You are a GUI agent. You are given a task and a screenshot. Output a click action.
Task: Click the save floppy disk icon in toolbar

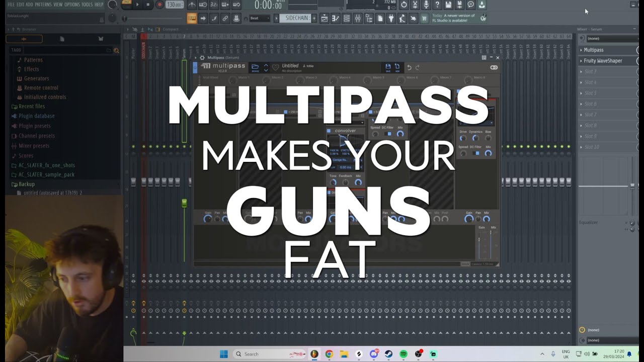[x=448, y=5]
